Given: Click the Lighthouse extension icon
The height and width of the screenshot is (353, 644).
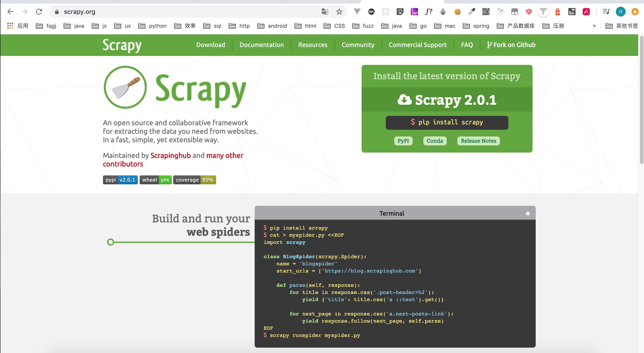Looking at the screenshot, I should (557, 12).
